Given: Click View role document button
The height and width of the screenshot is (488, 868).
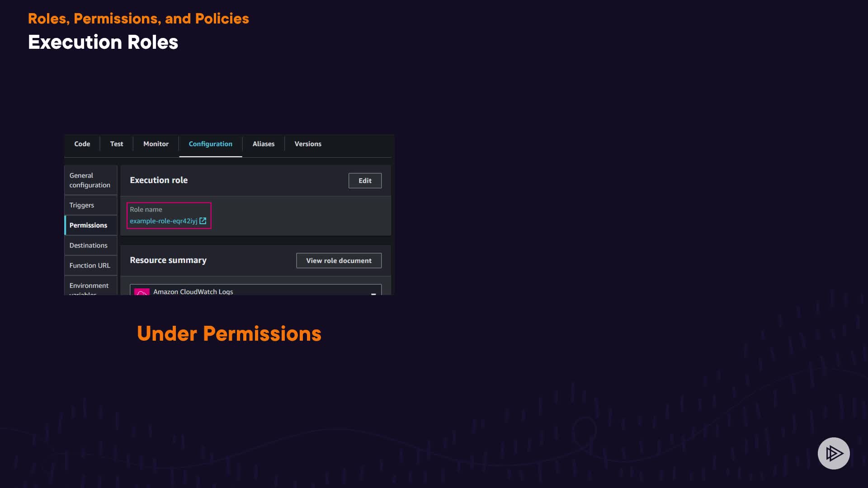Looking at the screenshot, I should (x=338, y=261).
